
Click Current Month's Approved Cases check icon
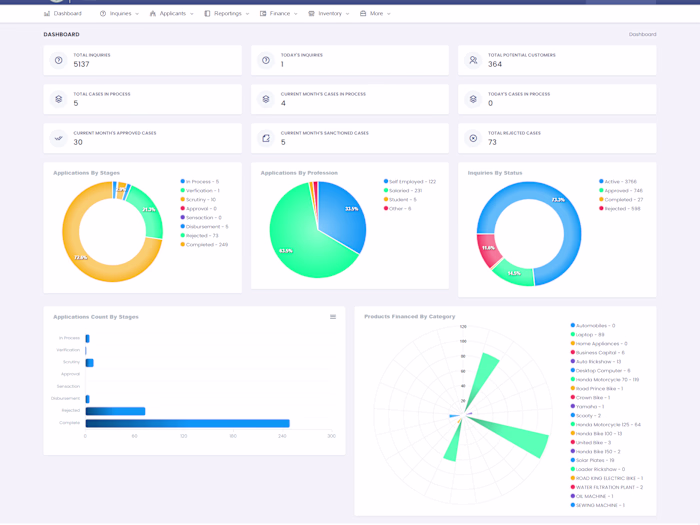[58, 138]
